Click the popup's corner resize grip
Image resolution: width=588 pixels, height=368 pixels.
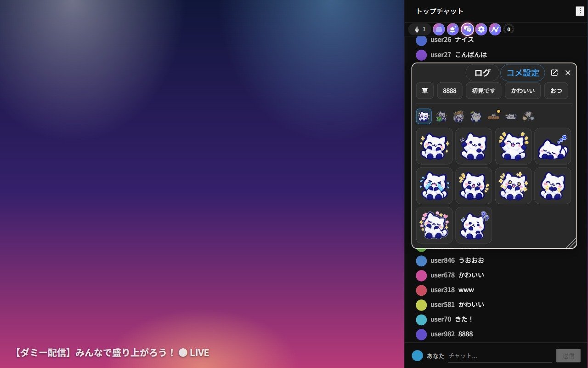coord(571,243)
